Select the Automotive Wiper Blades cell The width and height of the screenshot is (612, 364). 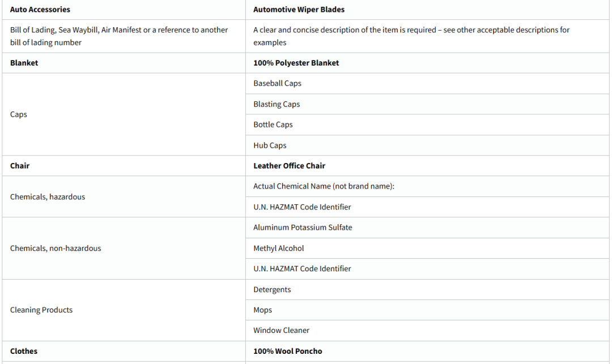(299, 10)
